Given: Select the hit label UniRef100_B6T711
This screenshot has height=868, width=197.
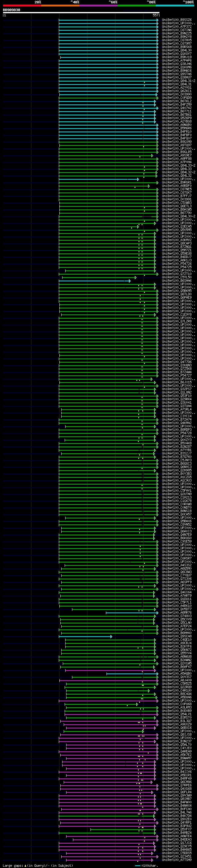Looking at the screenshot, I should pyautogui.click(x=177, y=111).
